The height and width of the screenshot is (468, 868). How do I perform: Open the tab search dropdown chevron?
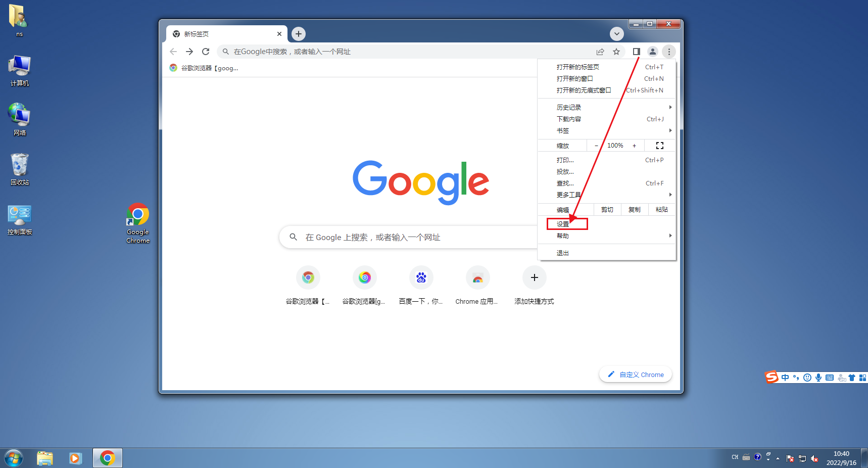[616, 34]
